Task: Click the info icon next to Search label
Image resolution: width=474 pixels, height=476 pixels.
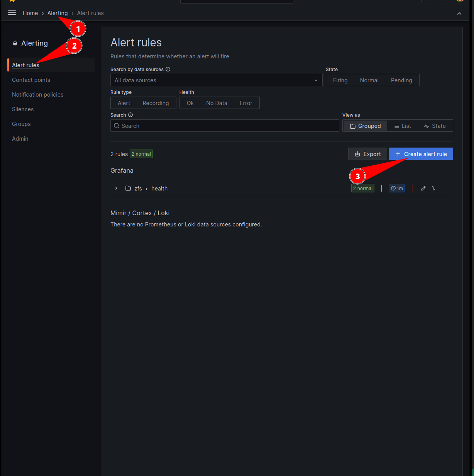Action: coord(130,115)
